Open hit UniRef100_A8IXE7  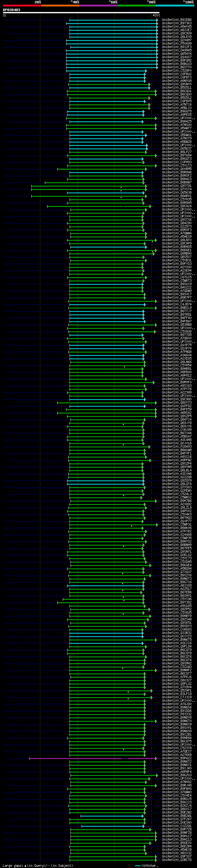(x=177, y=30)
